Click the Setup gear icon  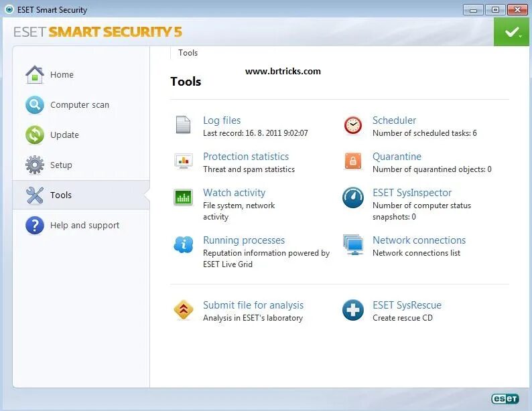pyautogui.click(x=35, y=165)
